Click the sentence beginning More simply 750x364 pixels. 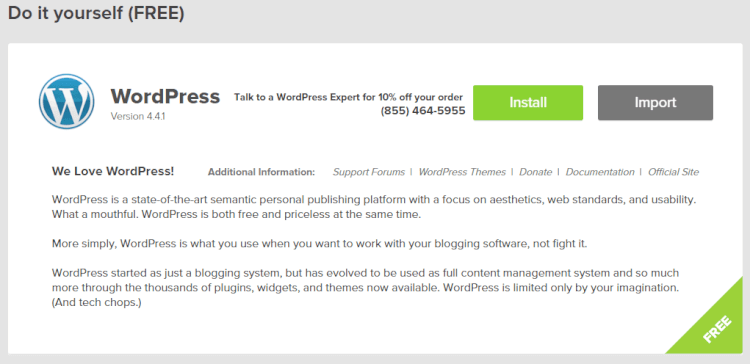[319, 244]
